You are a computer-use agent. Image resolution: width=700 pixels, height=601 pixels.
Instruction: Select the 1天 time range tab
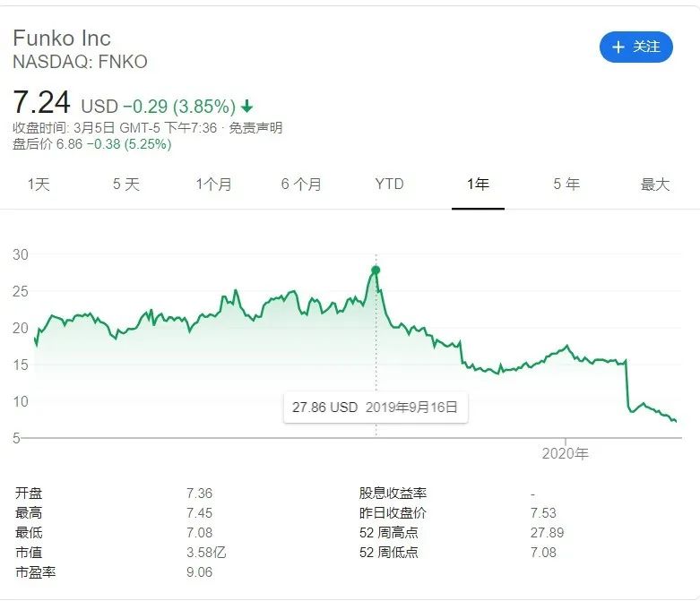point(39,185)
